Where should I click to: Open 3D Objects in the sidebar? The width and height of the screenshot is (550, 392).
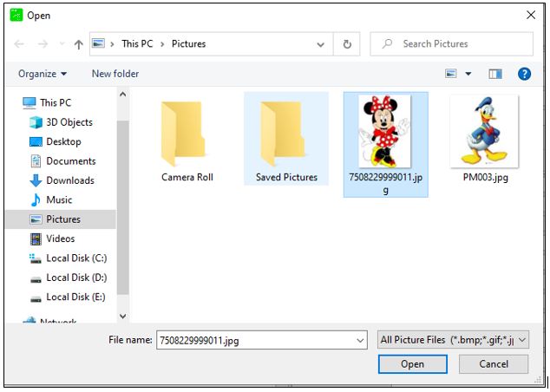pyautogui.click(x=69, y=122)
